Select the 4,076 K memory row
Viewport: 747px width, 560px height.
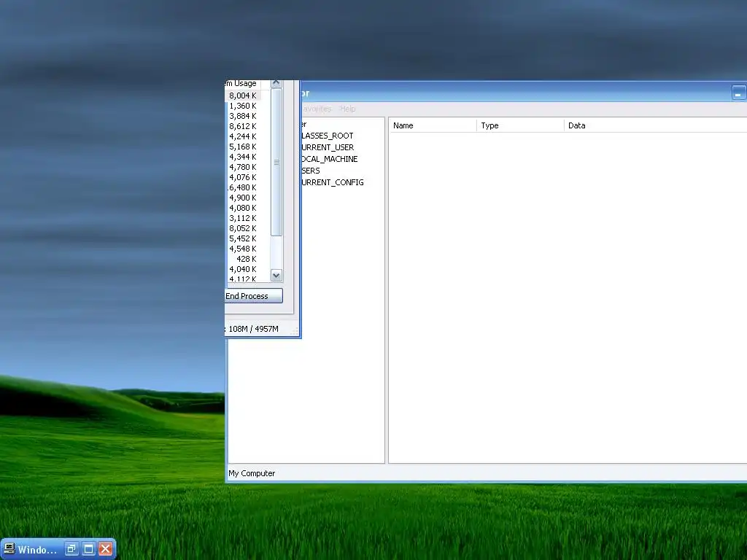coord(243,178)
